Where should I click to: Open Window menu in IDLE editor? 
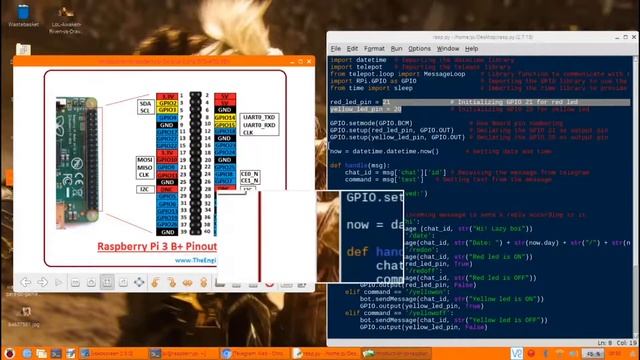pyautogui.click(x=448, y=49)
